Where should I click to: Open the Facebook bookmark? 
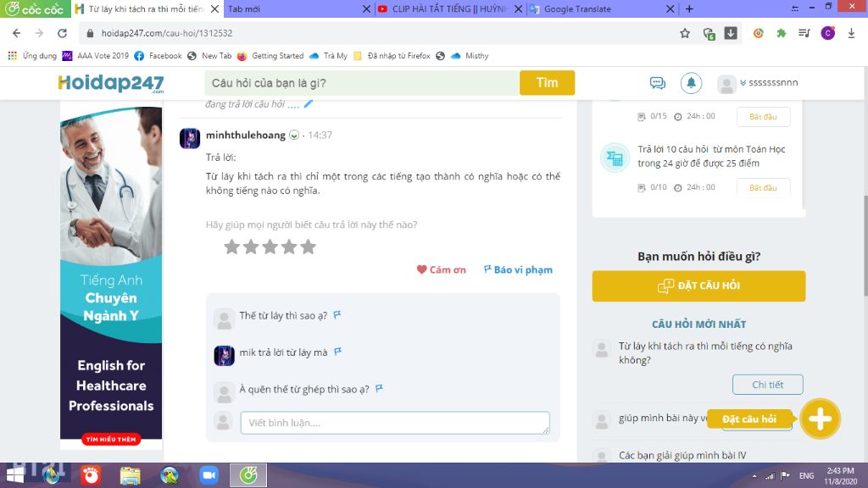point(159,56)
